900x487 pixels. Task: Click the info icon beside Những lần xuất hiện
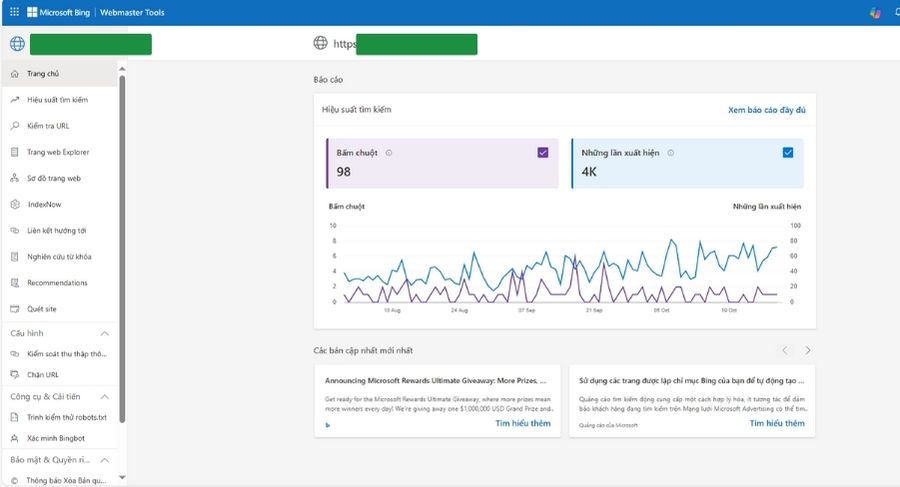670,153
